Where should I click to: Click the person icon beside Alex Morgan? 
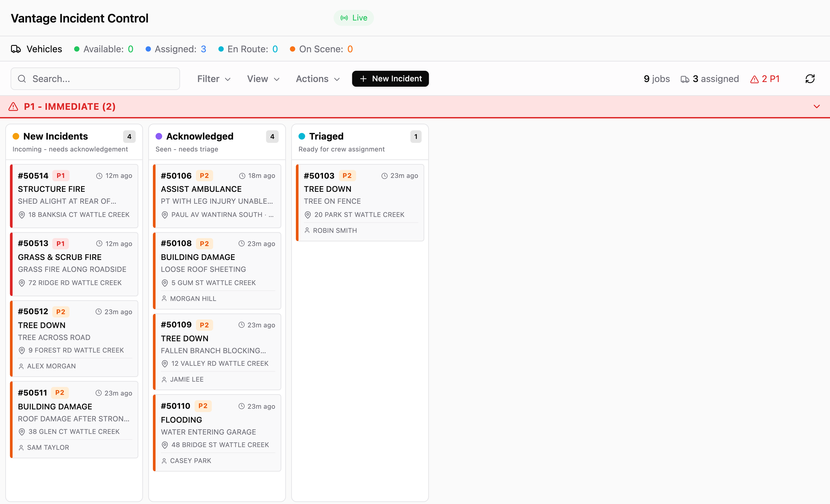(x=21, y=366)
